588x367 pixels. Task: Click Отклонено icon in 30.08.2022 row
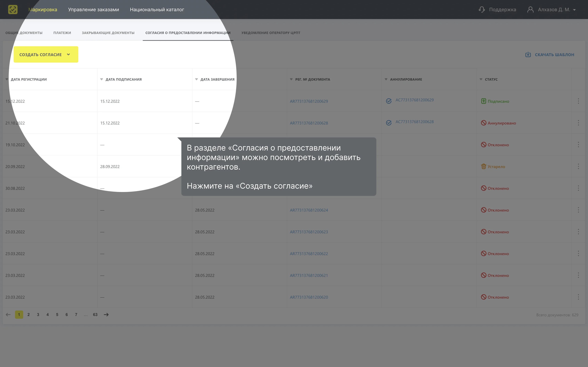pyautogui.click(x=483, y=188)
